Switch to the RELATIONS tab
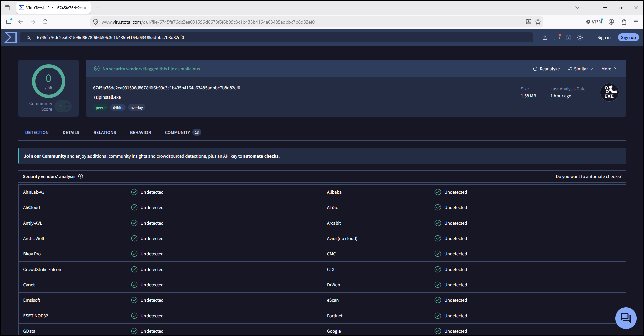The width and height of the screenshot is (644, 336). point(105,132)
